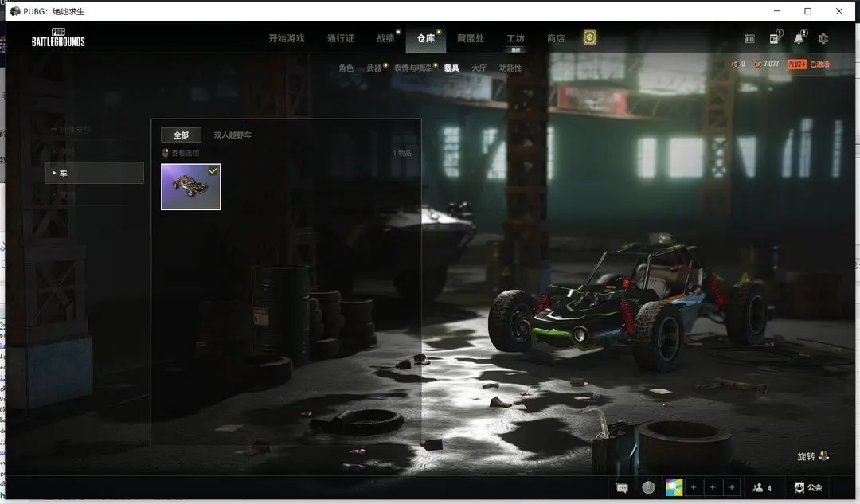Click the colorful player avatar in team slots

point(674,487)
